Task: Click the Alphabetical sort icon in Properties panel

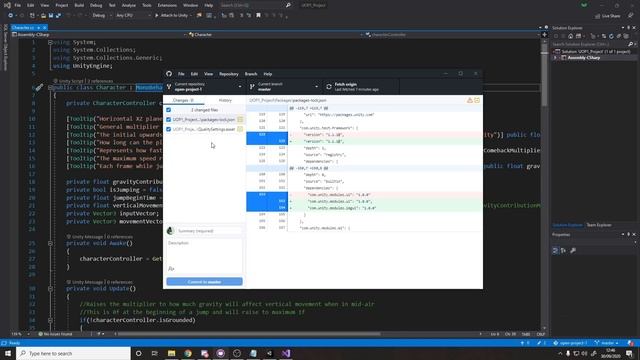Action: [563, 250]
